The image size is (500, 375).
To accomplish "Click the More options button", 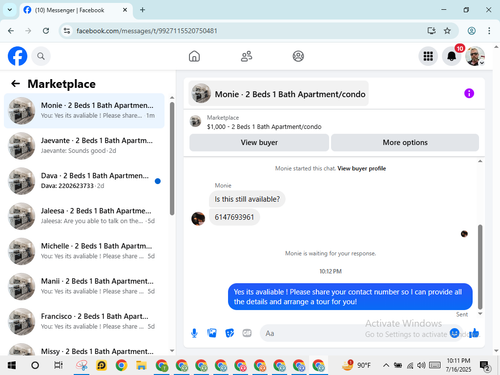I will (405, 142).
